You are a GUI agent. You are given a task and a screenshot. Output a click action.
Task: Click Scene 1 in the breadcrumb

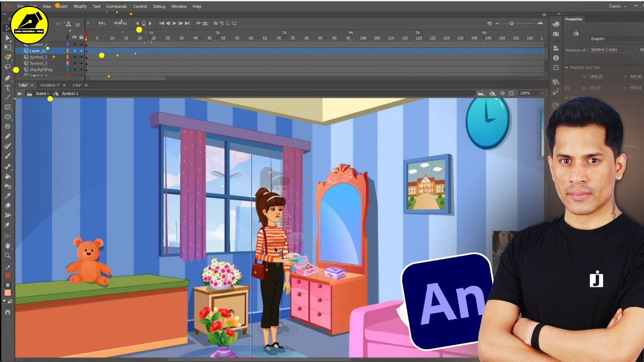[42, 94]
